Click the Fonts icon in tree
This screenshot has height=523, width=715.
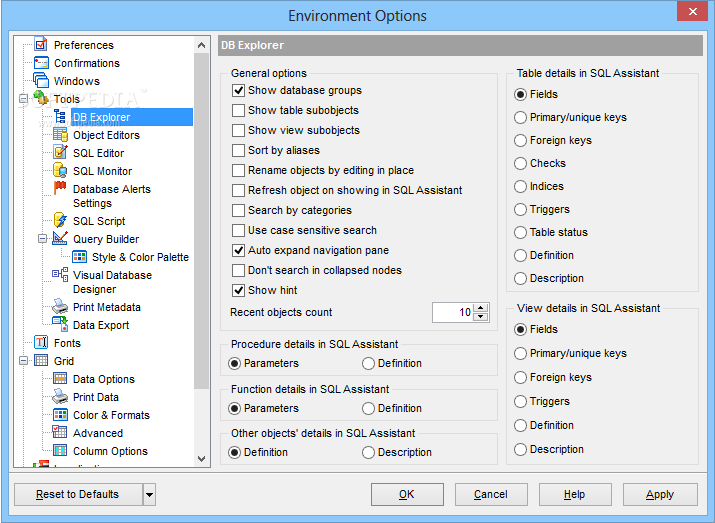tap(41, 343)
